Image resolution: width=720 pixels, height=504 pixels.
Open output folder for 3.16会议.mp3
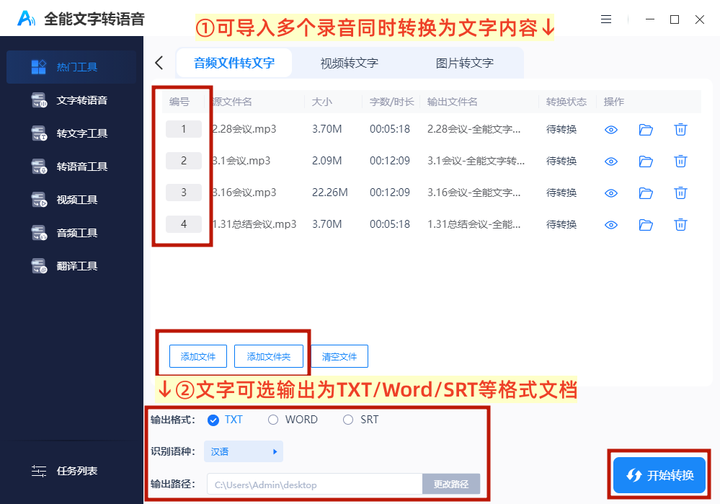pyautogui.click(x=646, y=193)
